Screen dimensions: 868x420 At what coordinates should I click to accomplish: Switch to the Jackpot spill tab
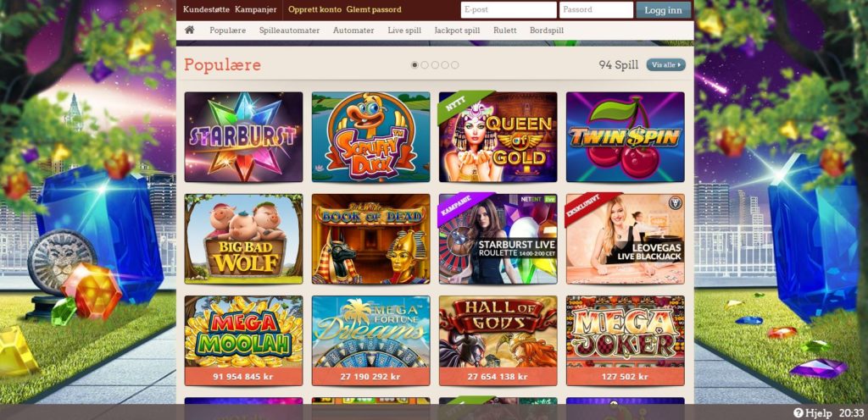(457, 30)
